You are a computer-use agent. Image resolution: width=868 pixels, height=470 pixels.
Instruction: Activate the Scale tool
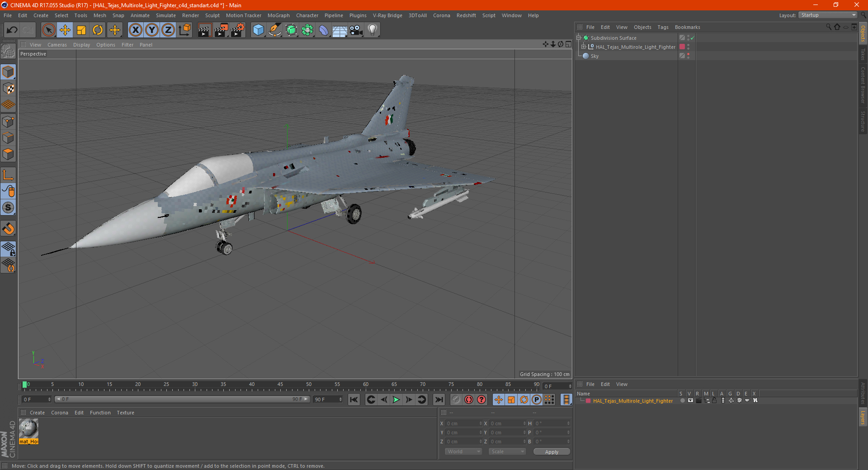click(81, 30)
